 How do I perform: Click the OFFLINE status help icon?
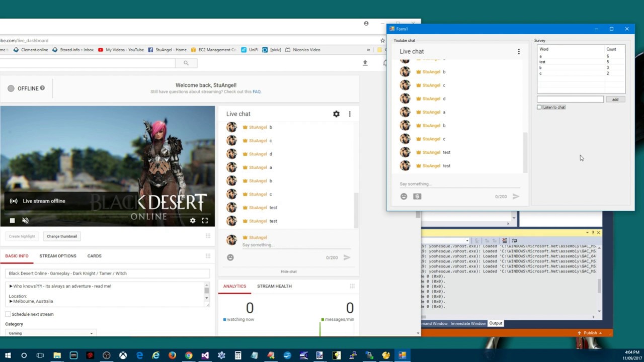(42, 88)
